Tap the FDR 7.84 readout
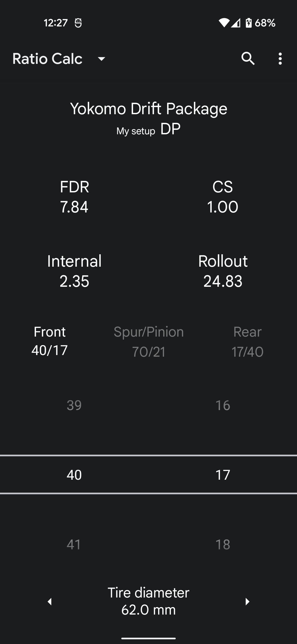Screen dimensions: 297x644 (x=74, y=197)
